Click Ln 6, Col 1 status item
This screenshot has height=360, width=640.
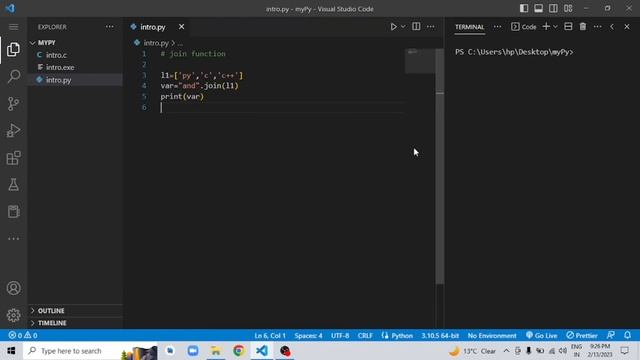point(270,336)
